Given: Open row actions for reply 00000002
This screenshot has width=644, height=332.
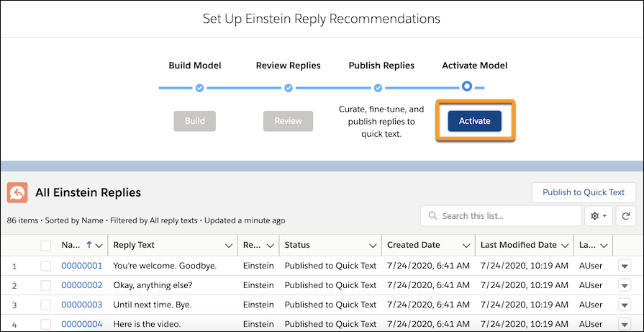Looking at the screenshot, I should click(625, 285).
